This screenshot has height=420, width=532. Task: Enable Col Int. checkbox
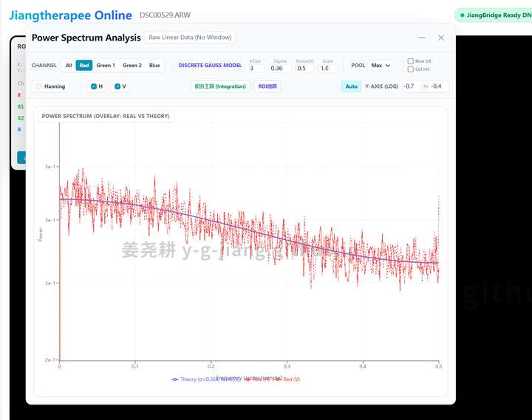(411, 69)
